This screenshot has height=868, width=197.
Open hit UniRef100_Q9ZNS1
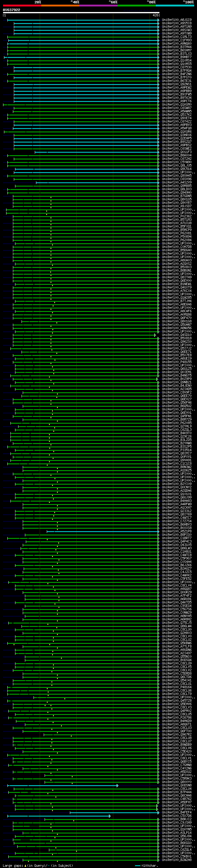pos(176,84)
